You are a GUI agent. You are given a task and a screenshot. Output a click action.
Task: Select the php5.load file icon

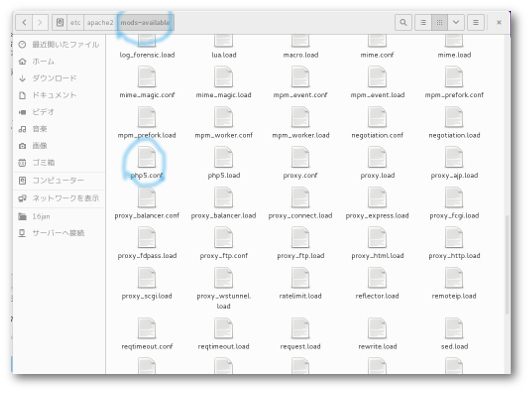pyautogui.click(x=223, y=157)
